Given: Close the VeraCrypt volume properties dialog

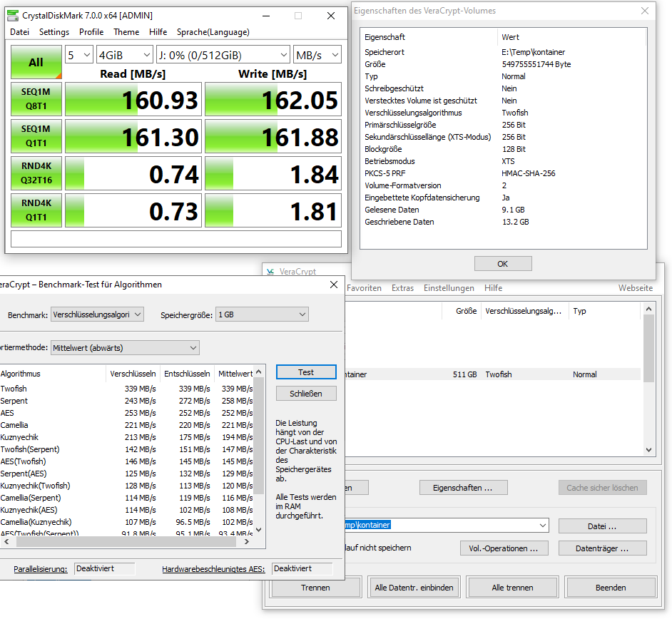Looking at the screenshot, I should pyautogui.click(x=645, y=11).
